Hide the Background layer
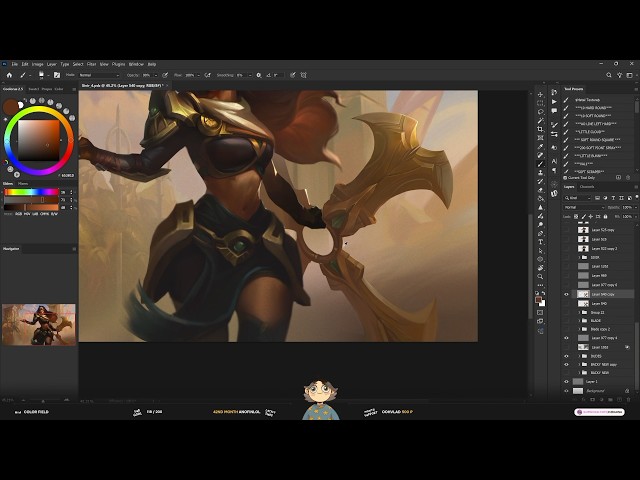This screenshot has width=640, height=480. [566, 391]
